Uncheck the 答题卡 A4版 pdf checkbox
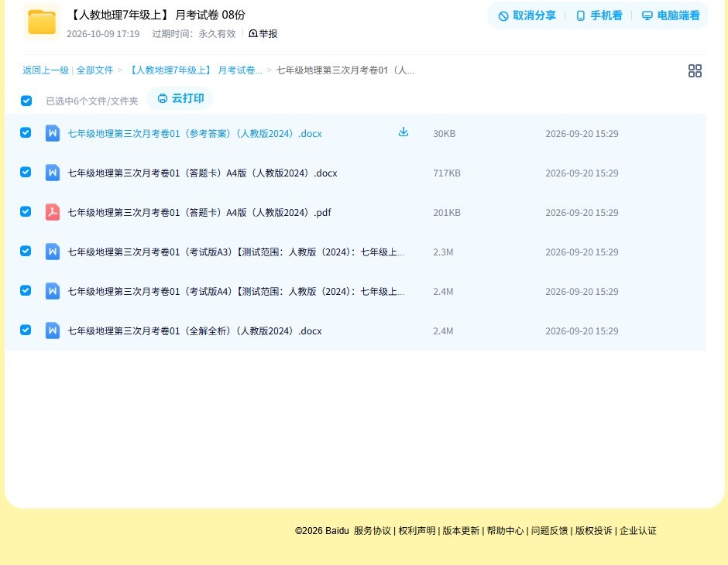Screen dimensions: 728x565 click(26, 211)
